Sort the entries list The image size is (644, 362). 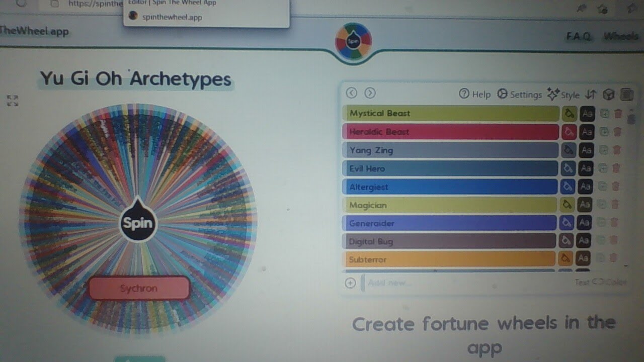point(591,94)
